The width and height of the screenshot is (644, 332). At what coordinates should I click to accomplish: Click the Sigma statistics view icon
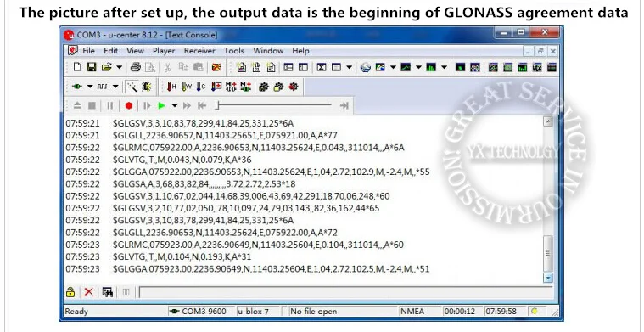(x=322, y=67)
